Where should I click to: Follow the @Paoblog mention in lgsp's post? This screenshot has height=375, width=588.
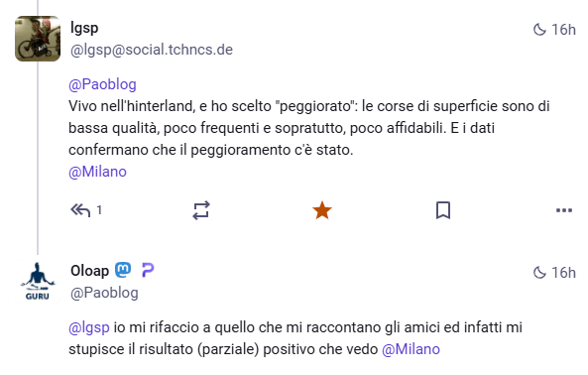102,84
